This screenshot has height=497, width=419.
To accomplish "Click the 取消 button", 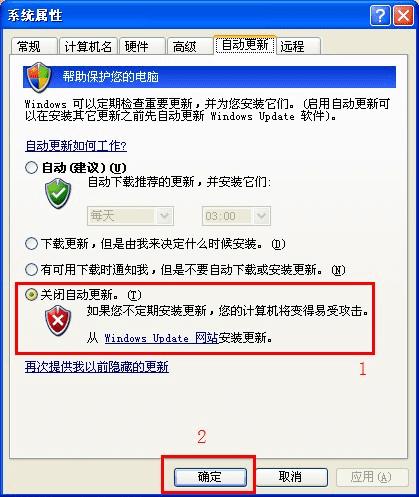I will coord(291,477).
